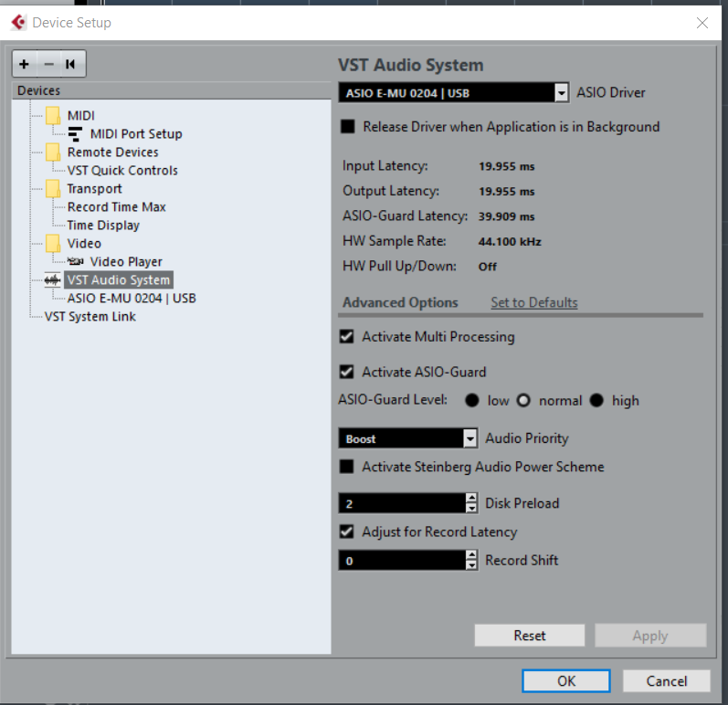
Task: Open ASIO E-MU 0204 | USB tree item
Action: [132, 298]
